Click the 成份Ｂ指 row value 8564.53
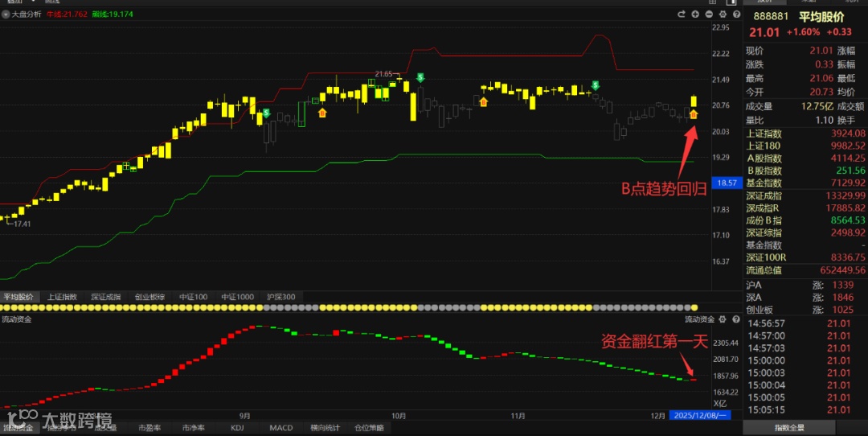This screenshot has height=436, width=868. (848, 220)
